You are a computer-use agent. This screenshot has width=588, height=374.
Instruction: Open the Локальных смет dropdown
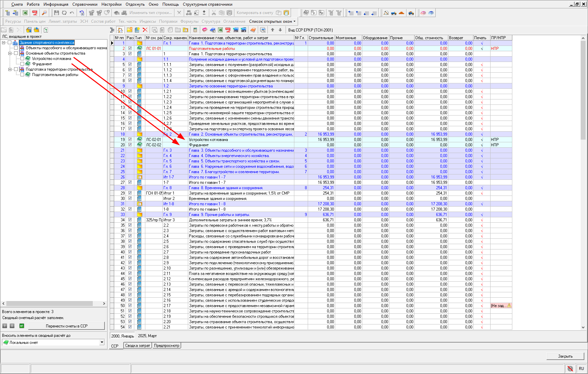pos(102,343)
